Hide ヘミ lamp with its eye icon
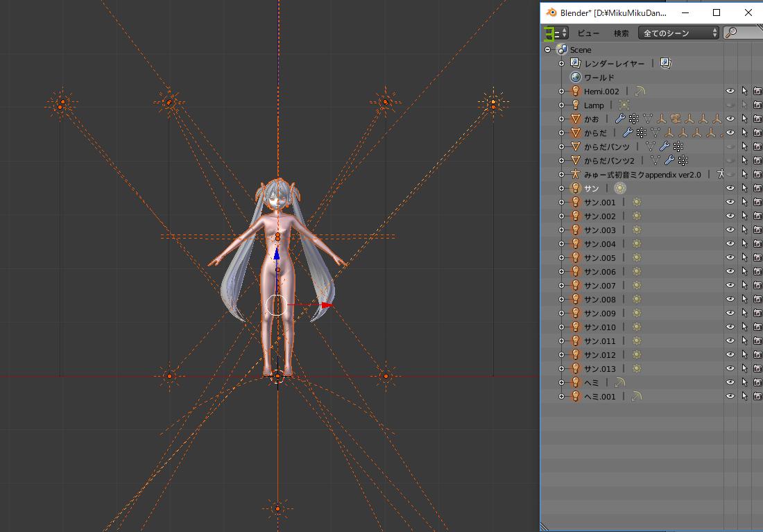 coord(730,383)
